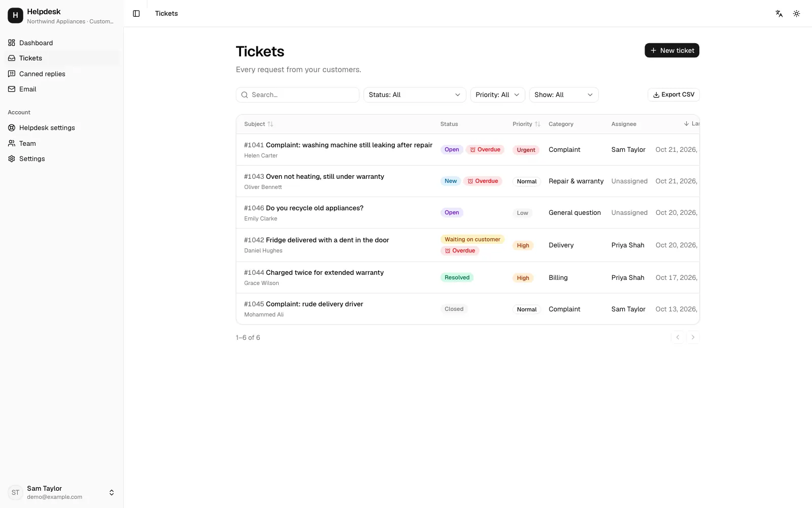Create a New ticket
The height and width of the screenshot is (508, 812).
tap(672, 50)
